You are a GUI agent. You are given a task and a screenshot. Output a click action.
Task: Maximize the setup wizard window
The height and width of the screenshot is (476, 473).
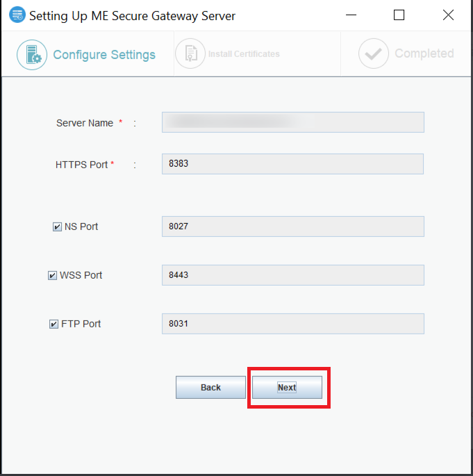tap(399, 15)
